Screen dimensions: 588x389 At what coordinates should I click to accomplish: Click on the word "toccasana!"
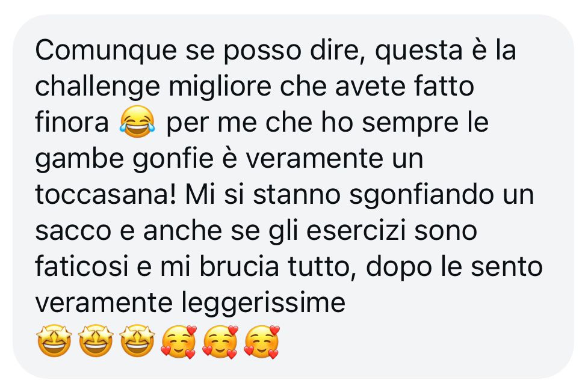[106, 195]
